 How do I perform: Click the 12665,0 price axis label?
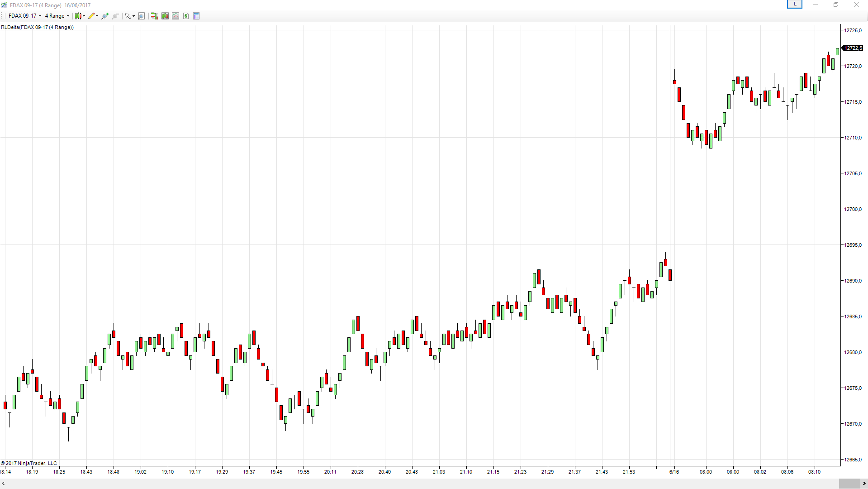853,460
